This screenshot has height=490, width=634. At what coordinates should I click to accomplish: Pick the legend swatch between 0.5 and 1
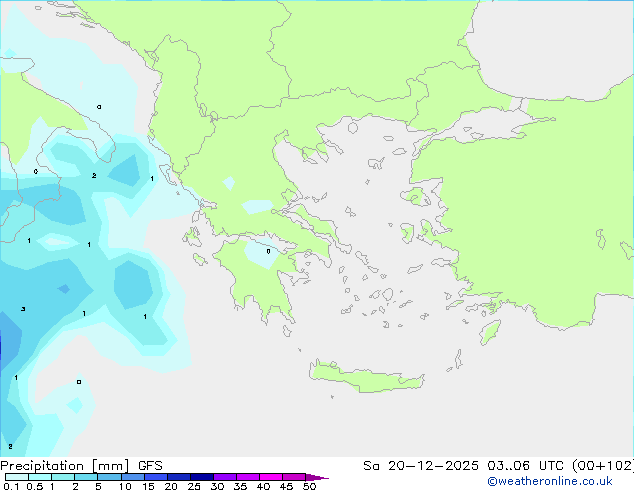click(x=40, y=477)
